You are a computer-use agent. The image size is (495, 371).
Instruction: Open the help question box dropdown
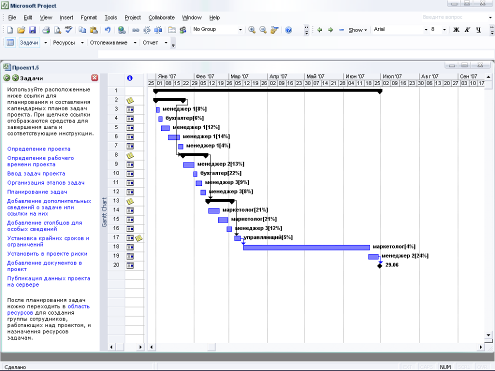[490, 17]
